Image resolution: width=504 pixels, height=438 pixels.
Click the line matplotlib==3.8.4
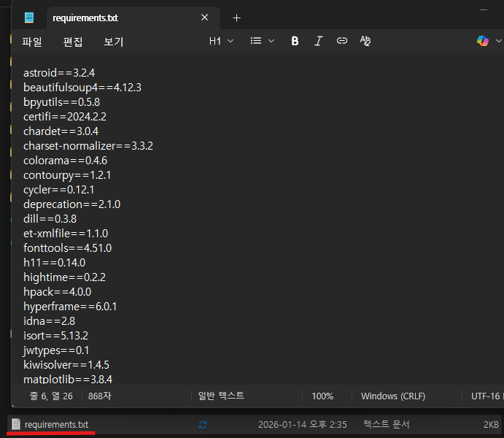tap(68, 379)
